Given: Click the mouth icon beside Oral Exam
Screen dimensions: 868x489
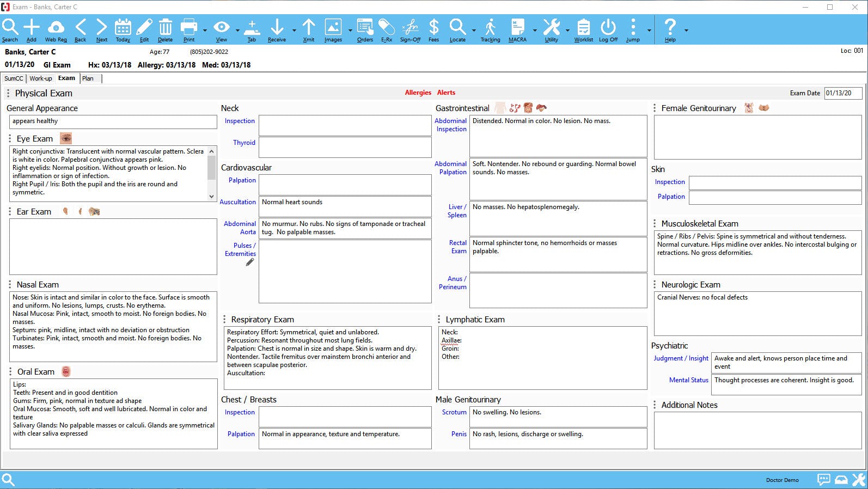Looking at the screenshot, I should (66, 371).
